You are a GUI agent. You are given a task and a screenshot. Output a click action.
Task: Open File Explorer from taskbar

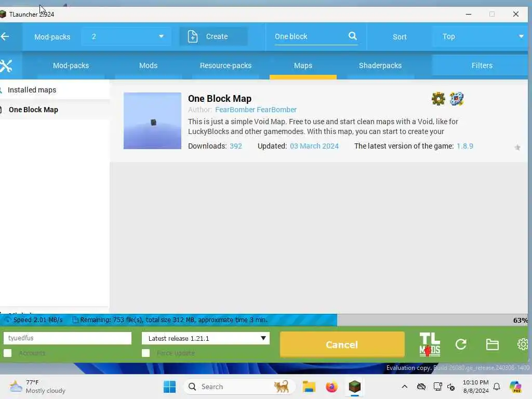point(309,387)
